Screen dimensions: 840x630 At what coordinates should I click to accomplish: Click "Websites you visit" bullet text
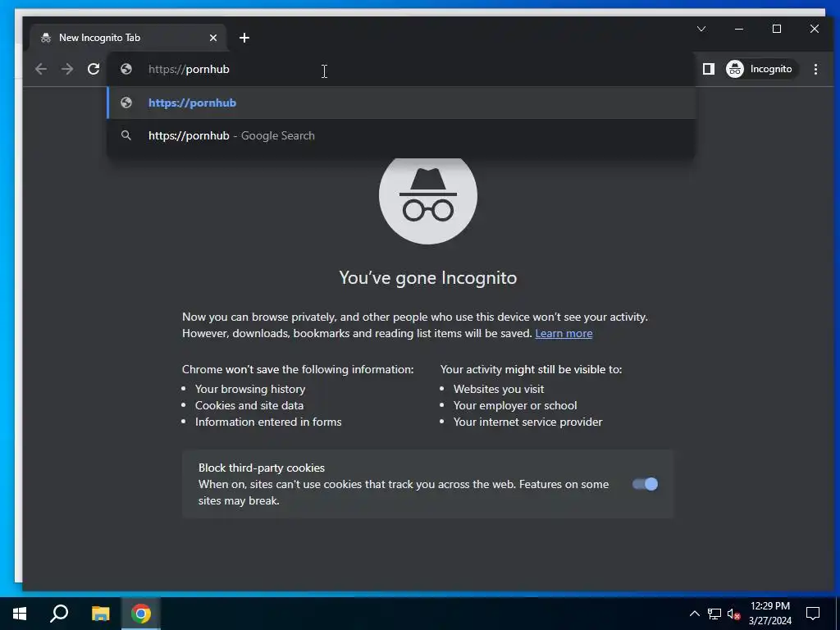coord(499,389)
